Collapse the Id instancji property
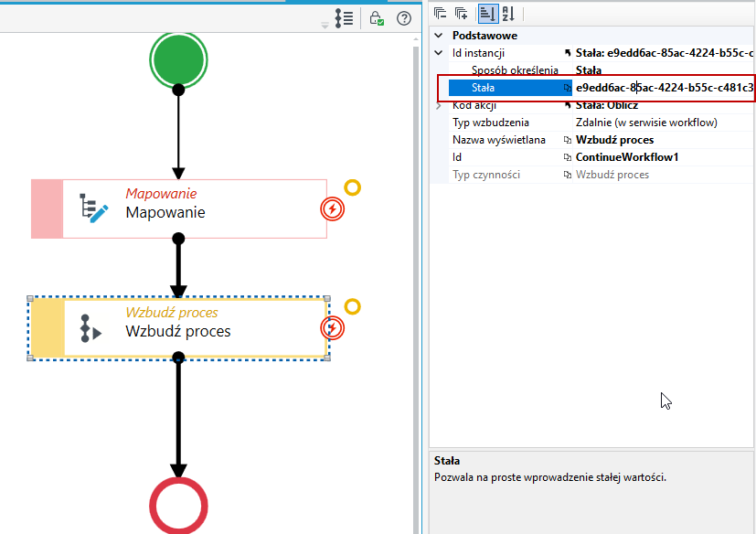The width and height of the screenshot is (756, 534). (x=439, y=53)
